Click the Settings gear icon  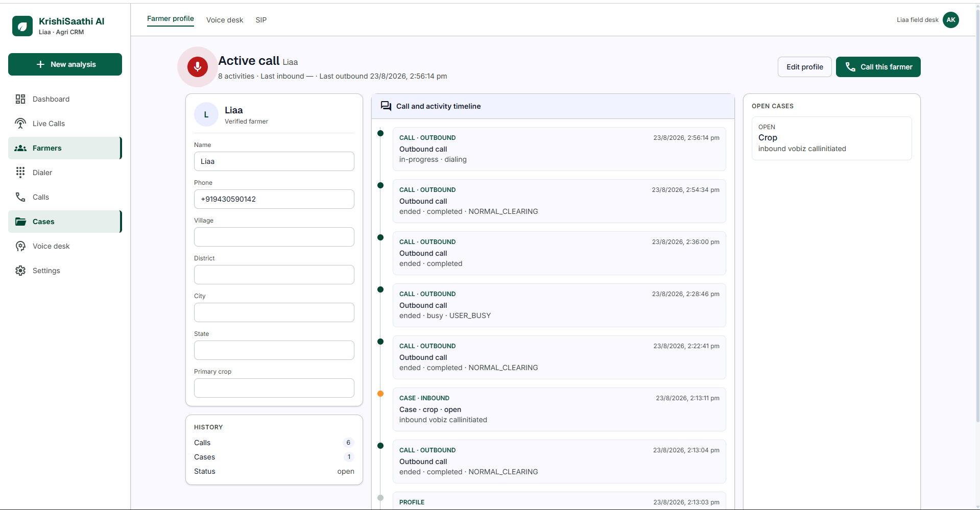coord(20,271)
